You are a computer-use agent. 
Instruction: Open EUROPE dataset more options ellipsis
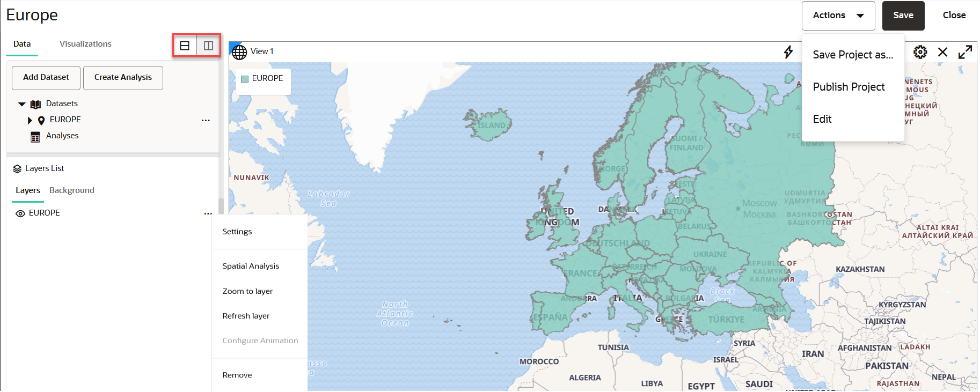pyautogui.click(x=206, y=120)
